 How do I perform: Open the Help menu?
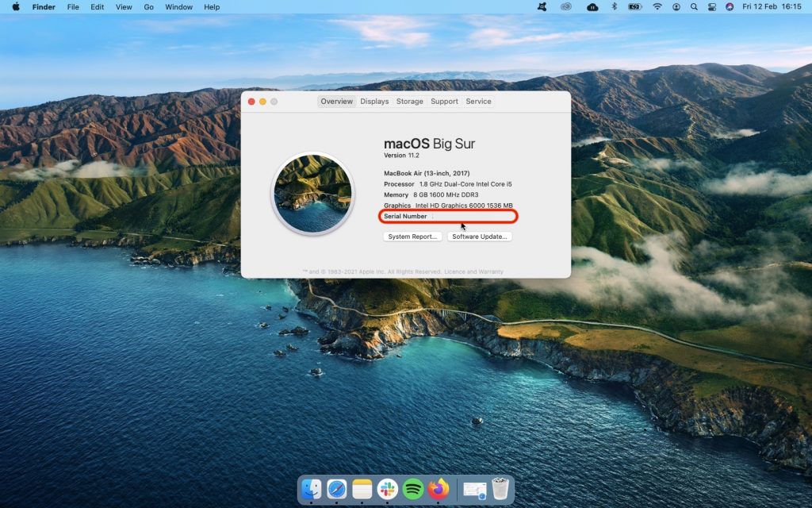coord(211,7)
